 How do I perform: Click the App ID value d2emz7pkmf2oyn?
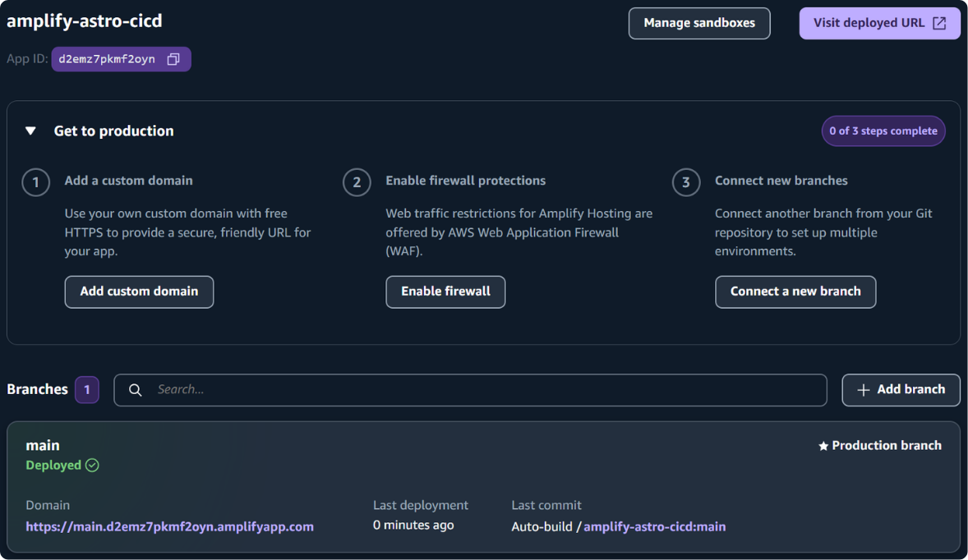coord(107,59)
